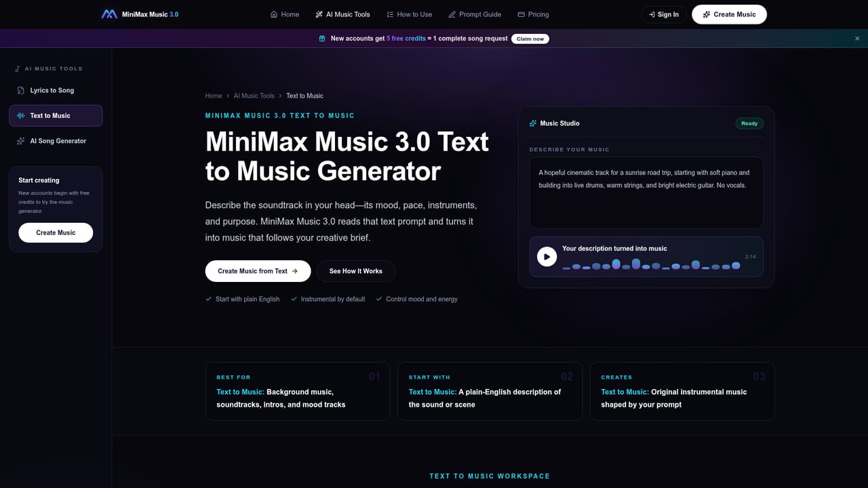Click 'Control mood and energy' feature text
Image resolution: width=868 pixels, height=488 pixels.
(x=422, y=299)
